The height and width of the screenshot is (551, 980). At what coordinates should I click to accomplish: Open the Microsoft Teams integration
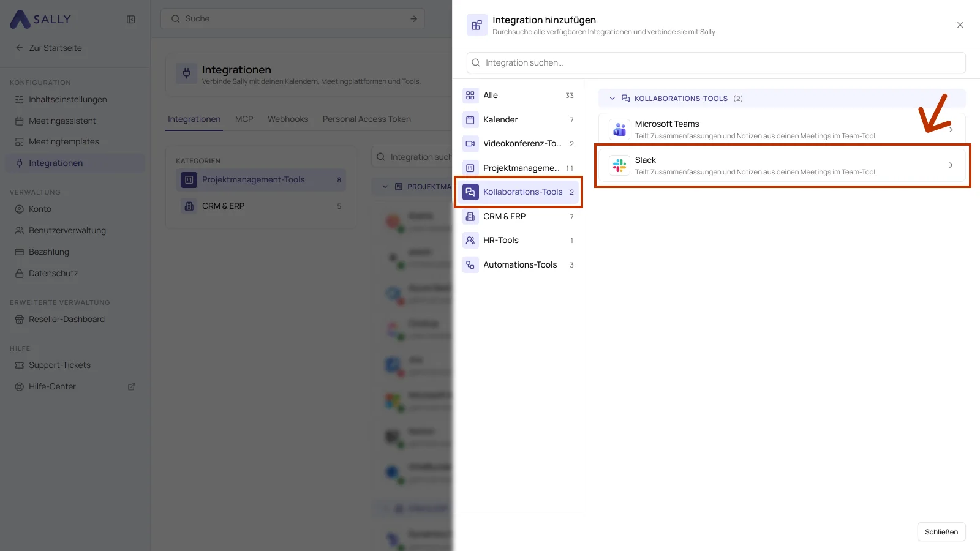click(782, 129)
